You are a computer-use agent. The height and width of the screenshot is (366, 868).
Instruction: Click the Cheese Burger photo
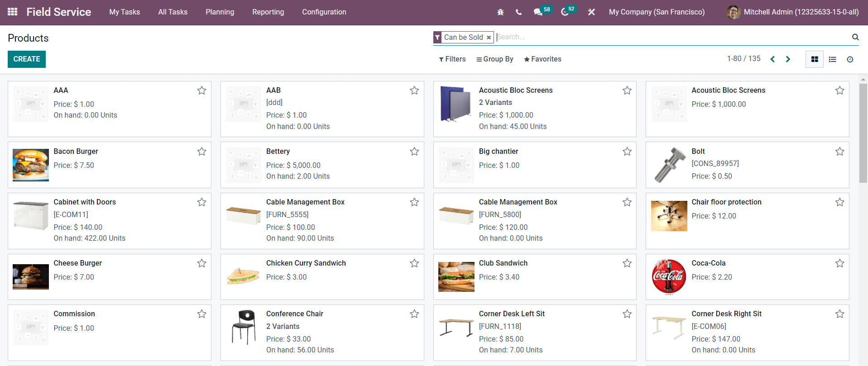coord(31,276)
